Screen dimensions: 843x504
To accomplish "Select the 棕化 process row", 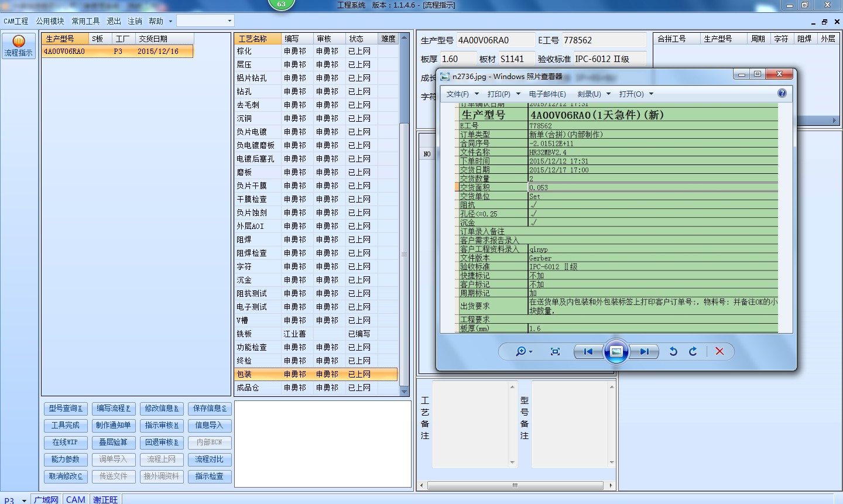I will tap(316, 52).
